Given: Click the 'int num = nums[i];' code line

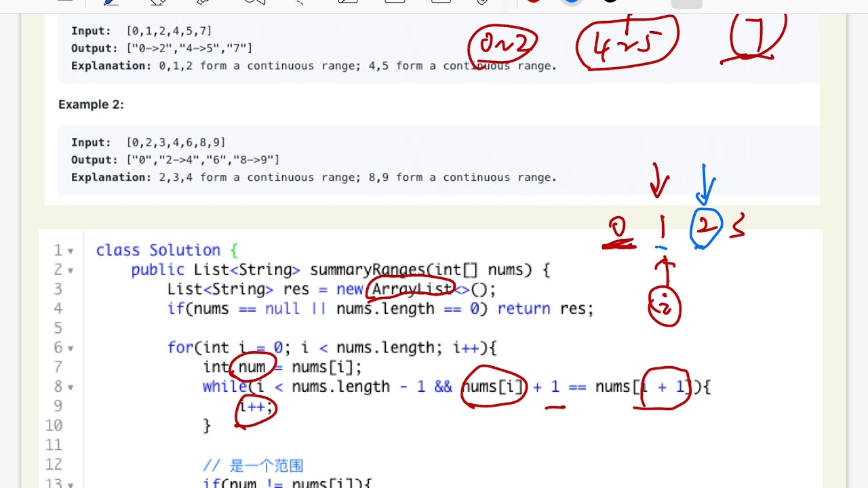Looking at the screenshot, I should [283, 367].
